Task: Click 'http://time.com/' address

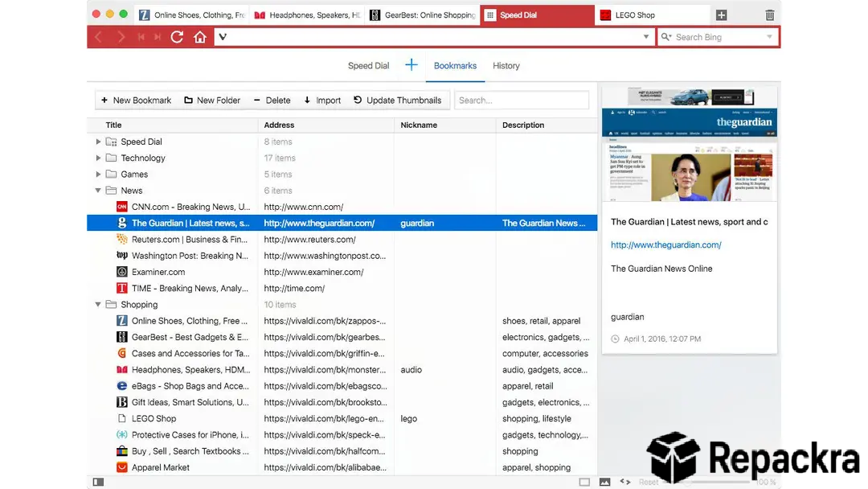Action: coord(294,289)
